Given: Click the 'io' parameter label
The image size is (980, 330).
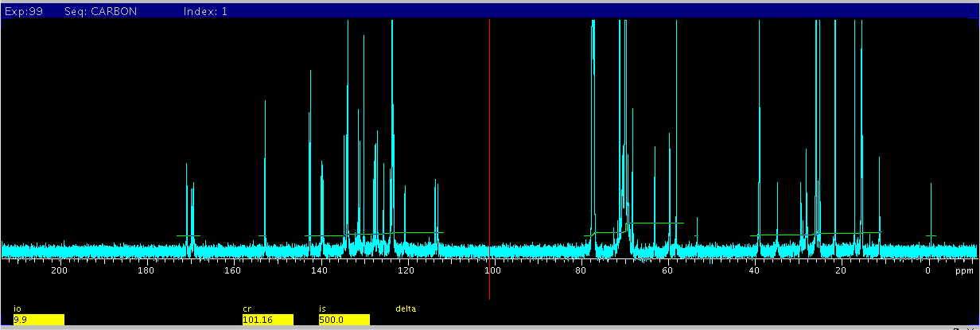Looking at the screenshot, I should [16, 309].
